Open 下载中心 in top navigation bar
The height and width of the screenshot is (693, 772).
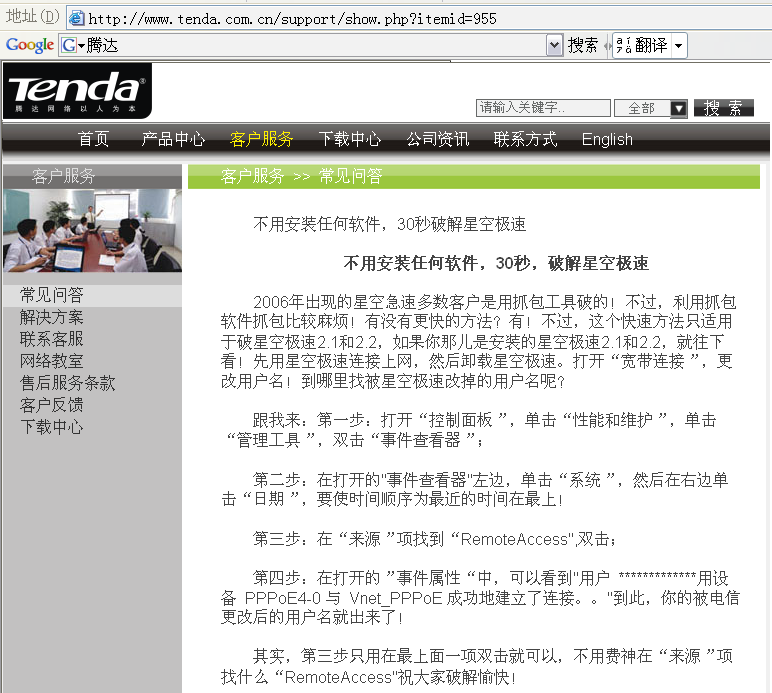coord(350,139)
